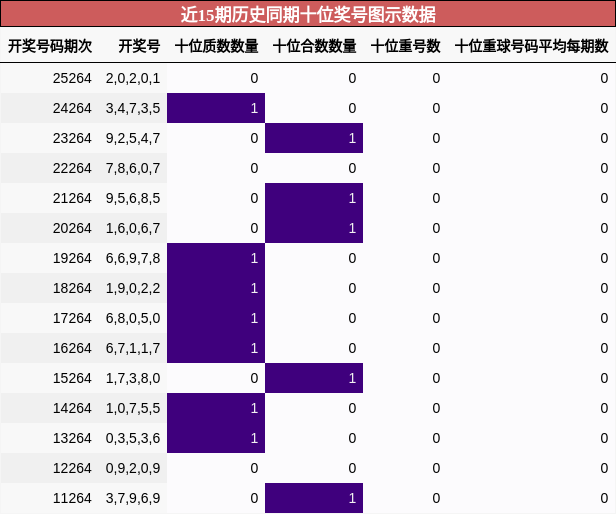Select period cell 22264
Image resolution: width=616 pixels, height=514 pixels.
pos(72,168)
